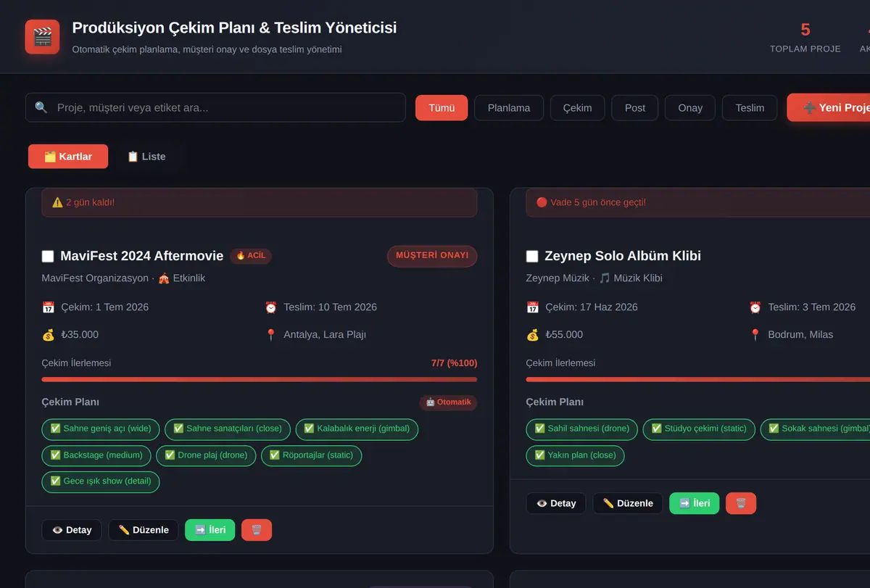Viewport: 870px width, 588px height.
Task: Delete Zeynep Solo Albüm Klibi with trash button
Action: pyautogui.click(x=741, y=503)
